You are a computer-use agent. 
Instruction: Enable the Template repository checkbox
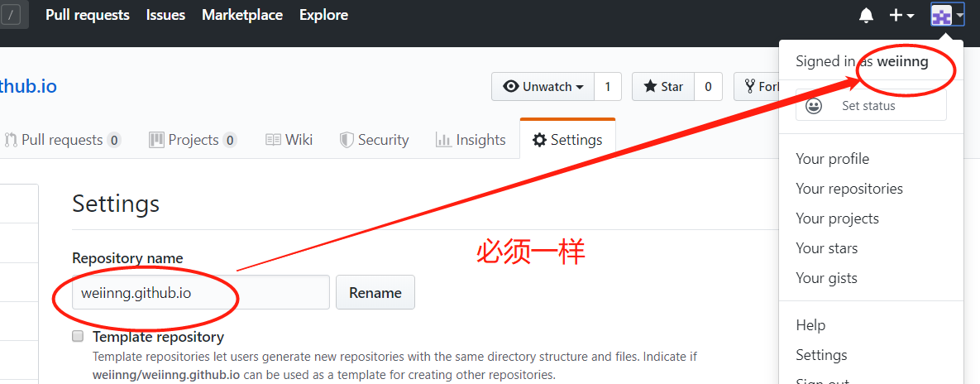coord(78,337)
